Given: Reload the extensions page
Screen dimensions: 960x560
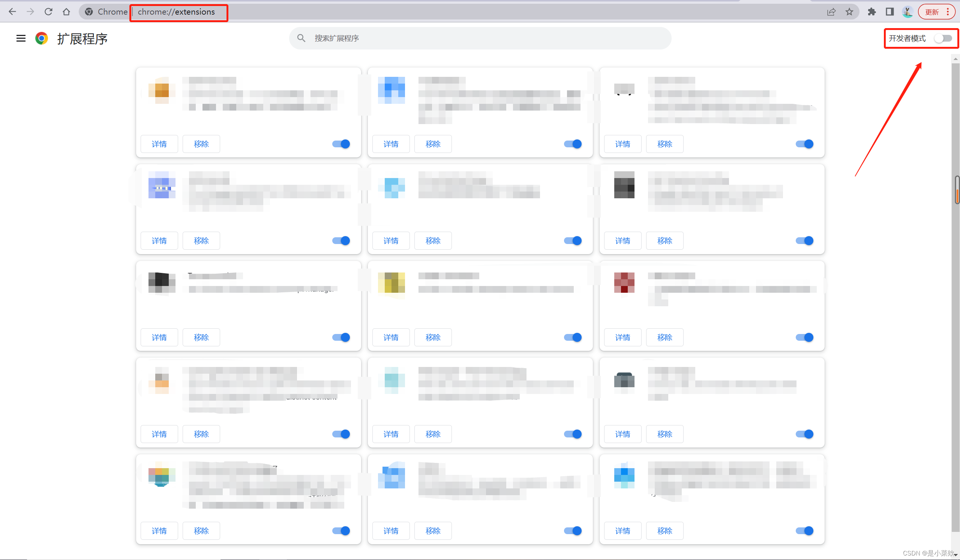Looking at the screenshot, I should pyautogui.click(x=48, y=12).
